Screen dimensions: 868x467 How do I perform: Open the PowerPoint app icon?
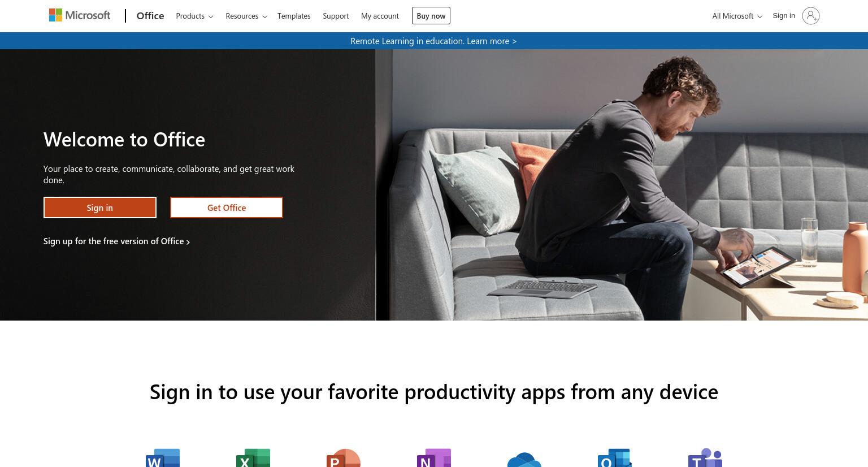(344, 457)
